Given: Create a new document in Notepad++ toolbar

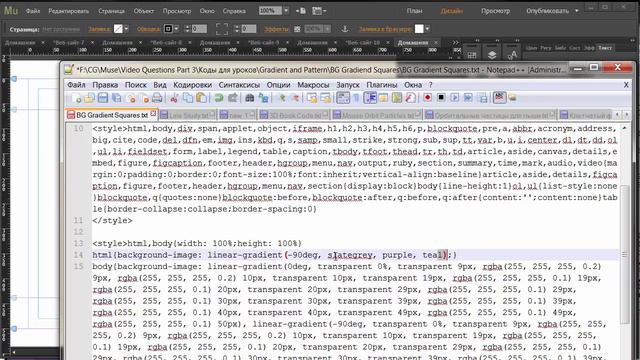Looking at the screenshot, I should [x=76, y=98].
